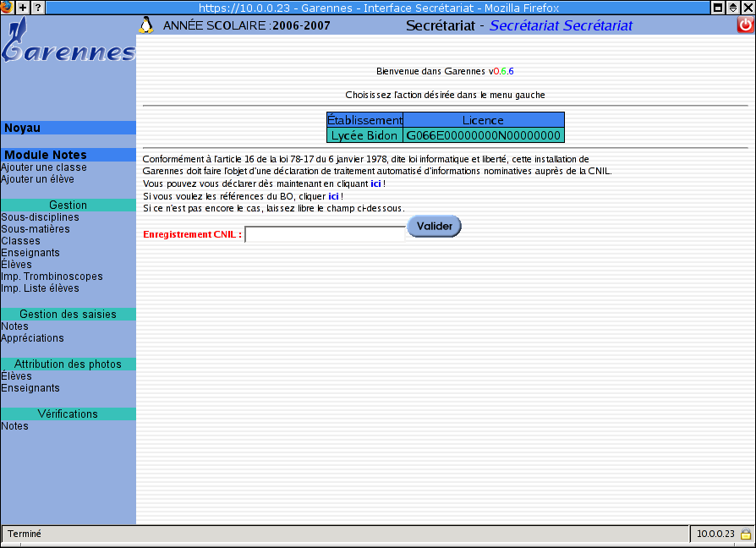Screen dimensions: 756x548
Task: Open Ajouter une classe
Action: 44,167
